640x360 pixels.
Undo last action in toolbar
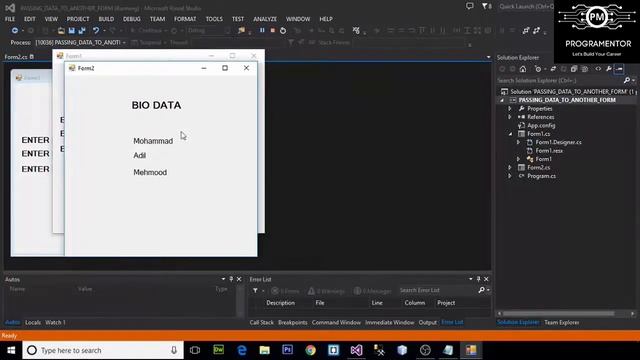pyautogui.click(x=96, y=31)
